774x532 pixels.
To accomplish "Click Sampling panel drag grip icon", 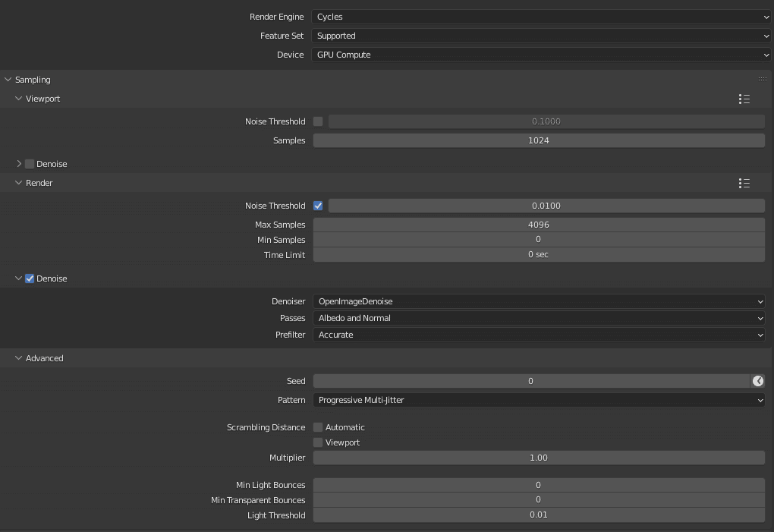I will coord(762,80).
